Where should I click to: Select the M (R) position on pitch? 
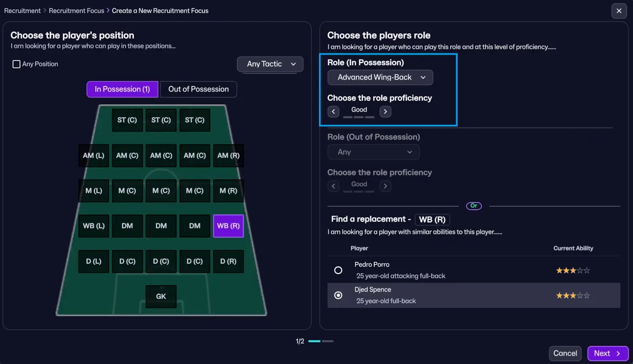[228, 191]
